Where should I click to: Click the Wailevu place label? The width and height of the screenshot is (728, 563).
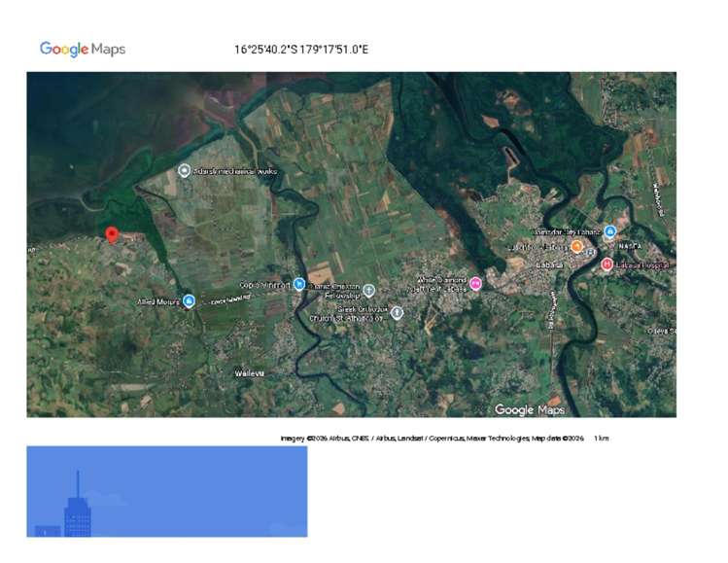[x=250, y=373]
